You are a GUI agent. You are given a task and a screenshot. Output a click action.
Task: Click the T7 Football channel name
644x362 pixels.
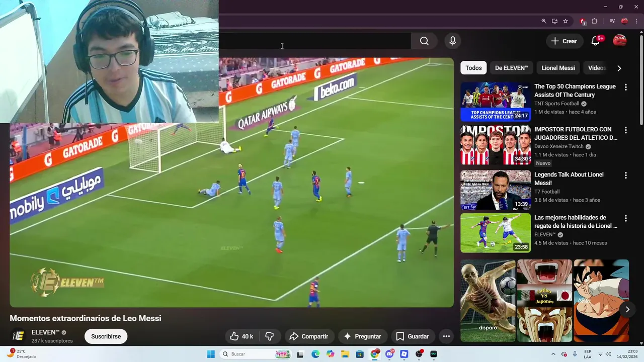[547, 192]
